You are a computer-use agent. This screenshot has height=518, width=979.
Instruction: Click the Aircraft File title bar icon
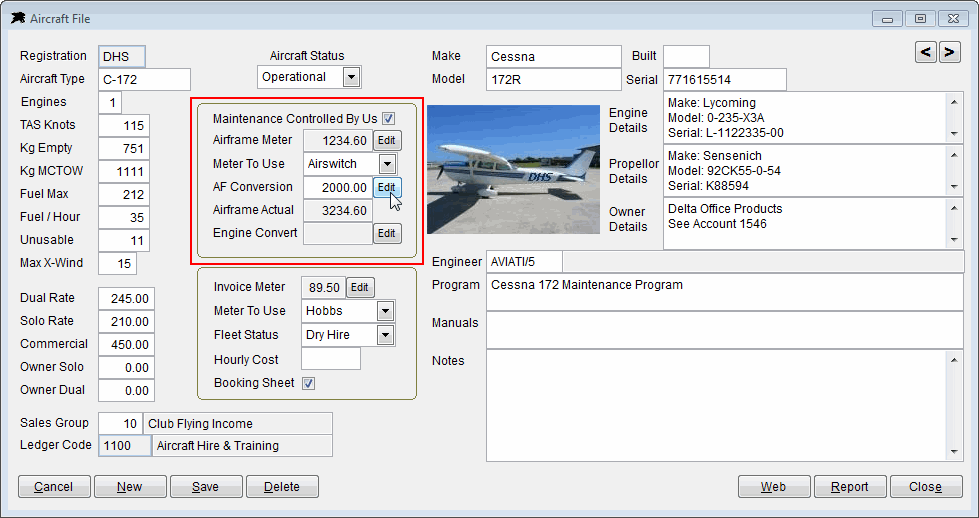19,19
